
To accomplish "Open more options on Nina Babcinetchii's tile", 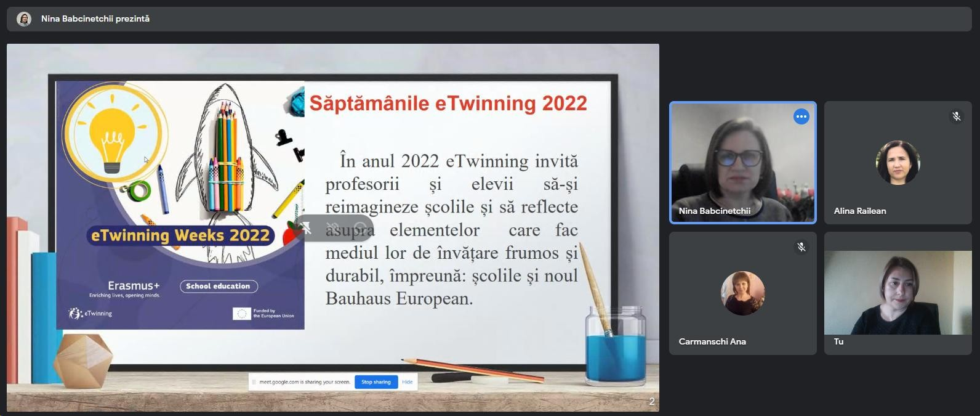I will point(801,116).
